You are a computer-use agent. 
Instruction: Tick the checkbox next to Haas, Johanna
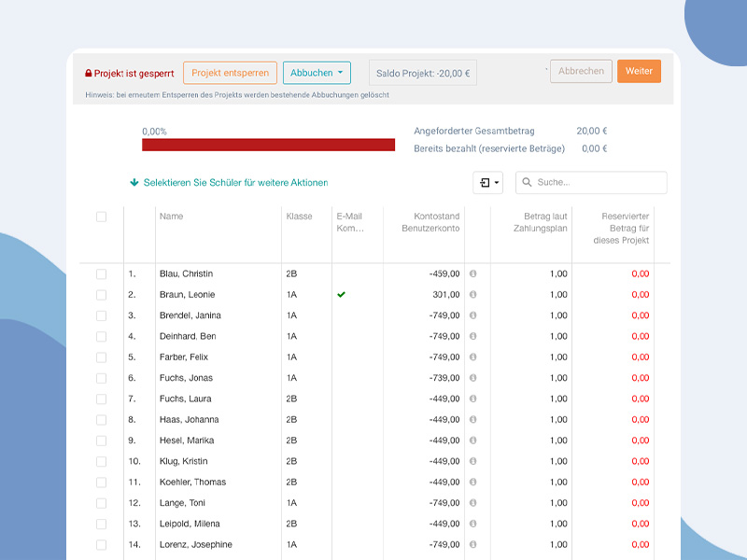click(x=101, y=419)
